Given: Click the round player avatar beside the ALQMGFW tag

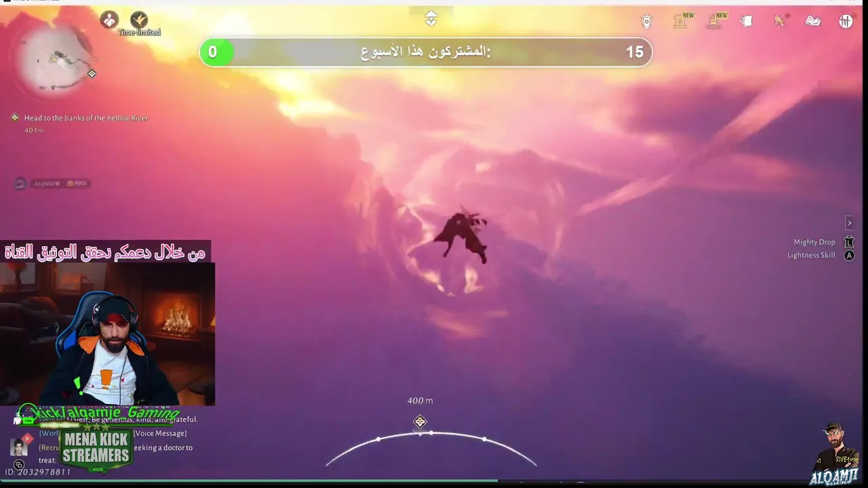Looking at the screenshot, I should click(x=20, y=183).
